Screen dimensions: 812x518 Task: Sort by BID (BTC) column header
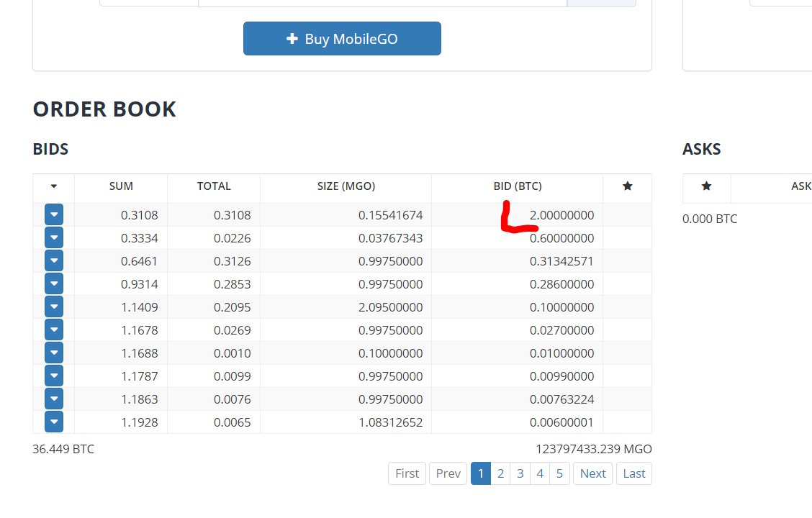(x=517, y=186)
